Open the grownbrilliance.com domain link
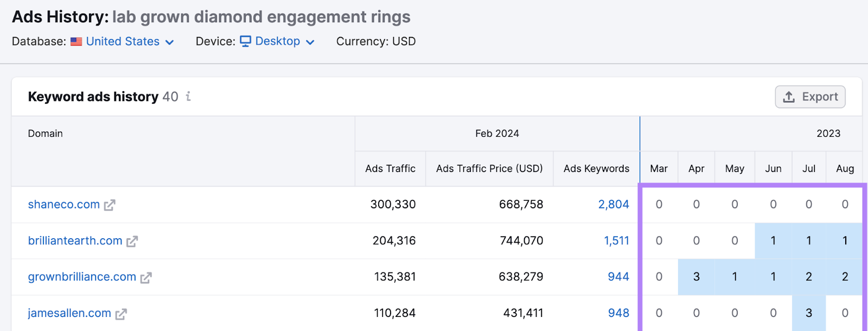 click(82, 277)
